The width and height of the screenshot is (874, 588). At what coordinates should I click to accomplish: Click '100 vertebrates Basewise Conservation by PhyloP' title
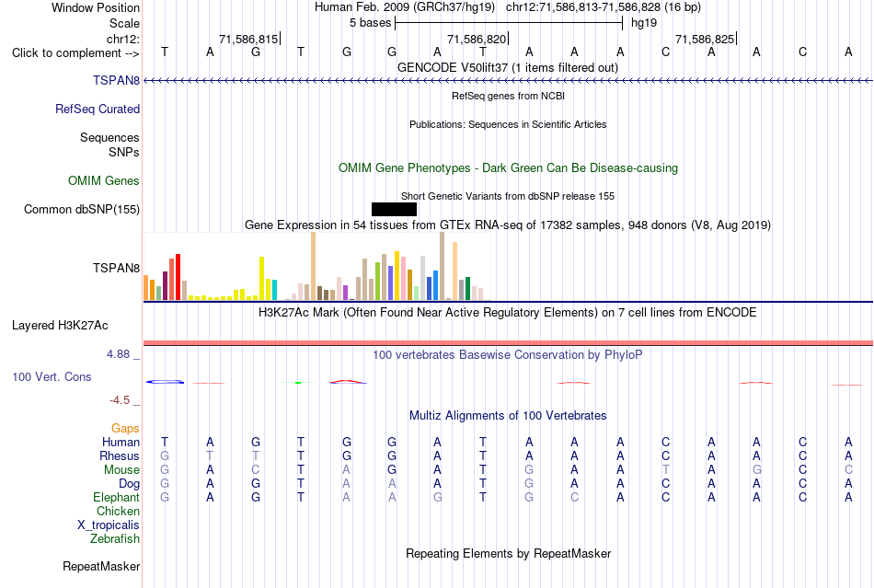[x=508, y=354]
